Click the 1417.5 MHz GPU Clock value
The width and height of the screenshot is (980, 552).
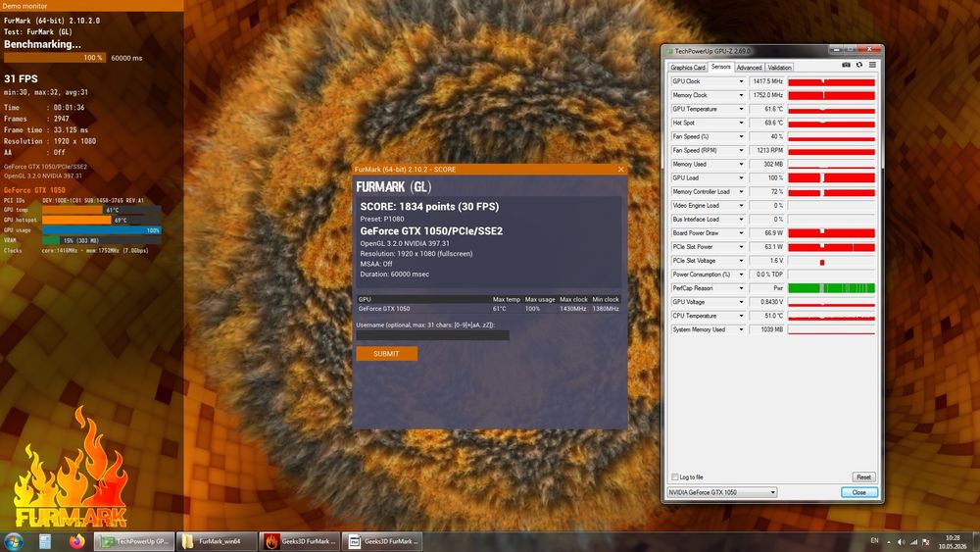pyautogui.click(x=767, y=82)
